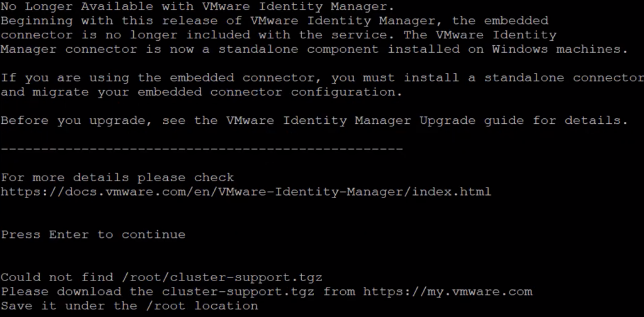The width and height of the screenshot is (644, 317).
Task: Click the 'connector is no longer included' line
Action: (x=279, y=35)
